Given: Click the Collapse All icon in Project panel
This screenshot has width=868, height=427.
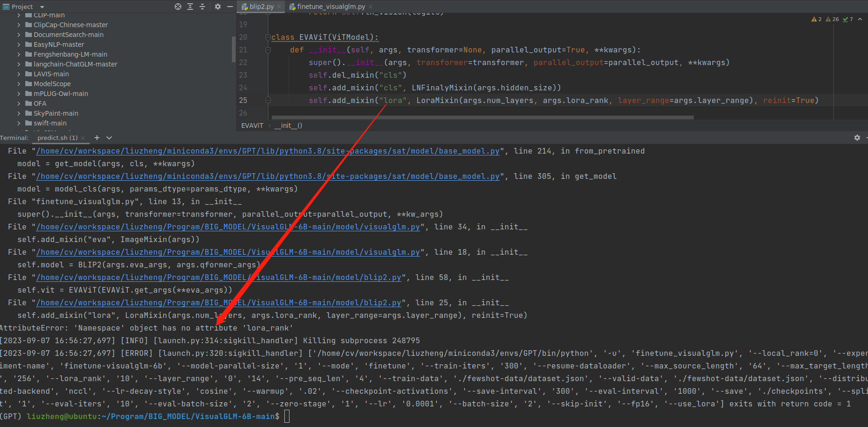Looking at the screenshot, I should [x=202, y=7].
